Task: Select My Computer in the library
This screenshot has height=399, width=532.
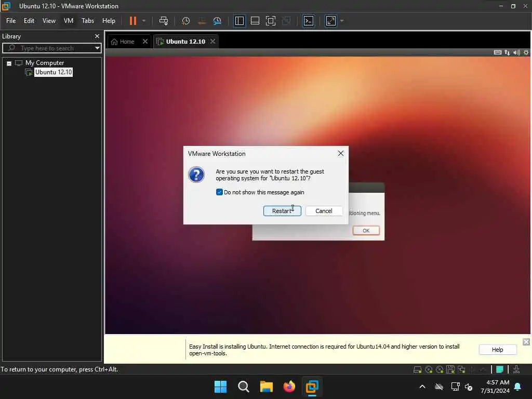Action: click(x=45, y=63)
